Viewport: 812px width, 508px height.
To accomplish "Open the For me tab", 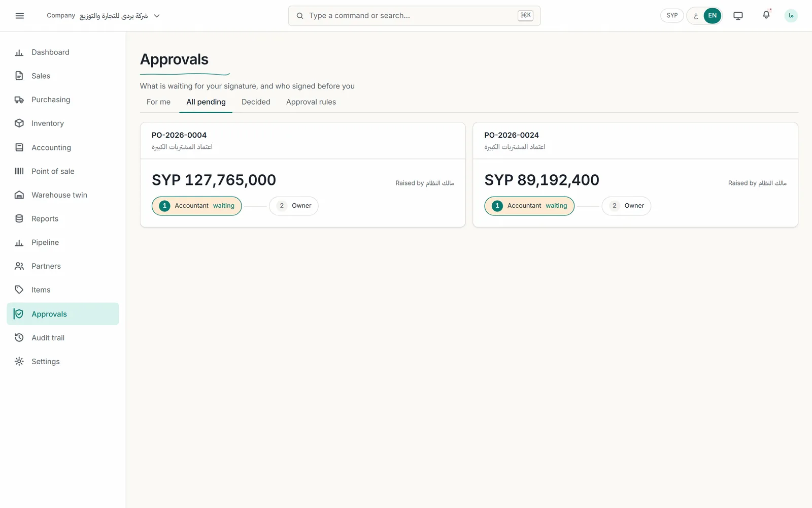I will pyautogui.click(x=159, y=102).
